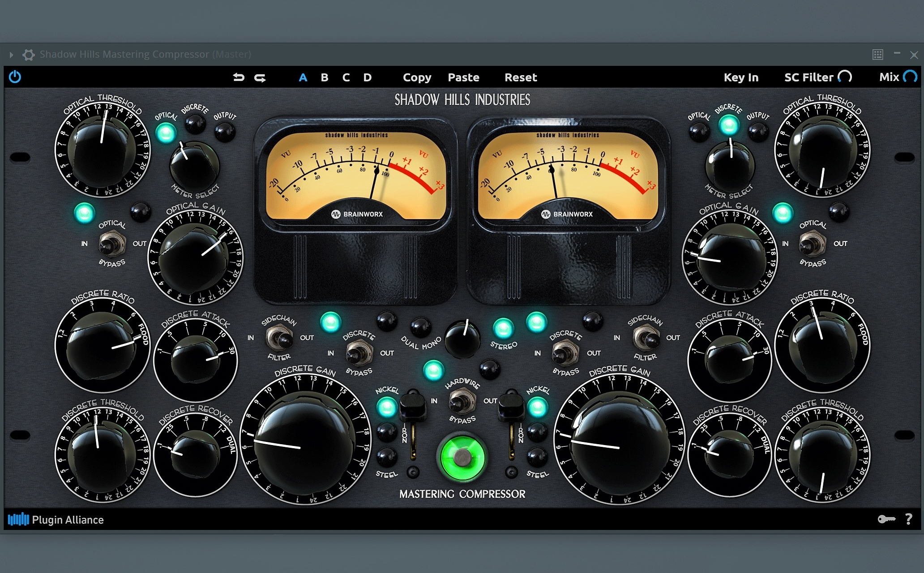Select preset slot D

(x=368, y=77)
